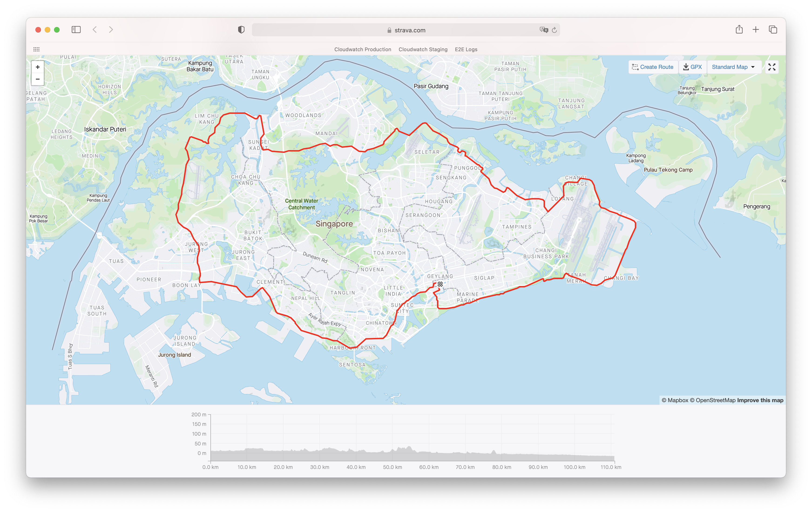Go back to previous page
This screenshot has width=812, height=512.
click(95, 30)
